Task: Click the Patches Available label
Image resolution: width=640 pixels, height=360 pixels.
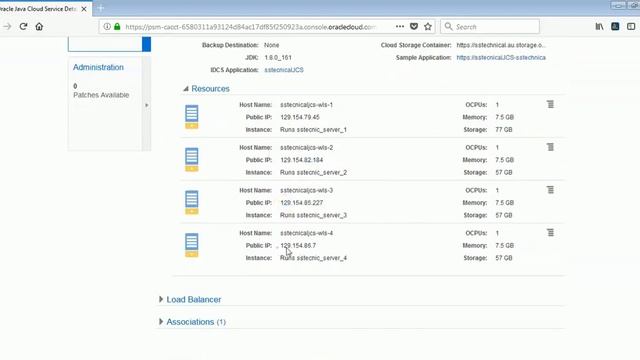Action: coord(101,95)
